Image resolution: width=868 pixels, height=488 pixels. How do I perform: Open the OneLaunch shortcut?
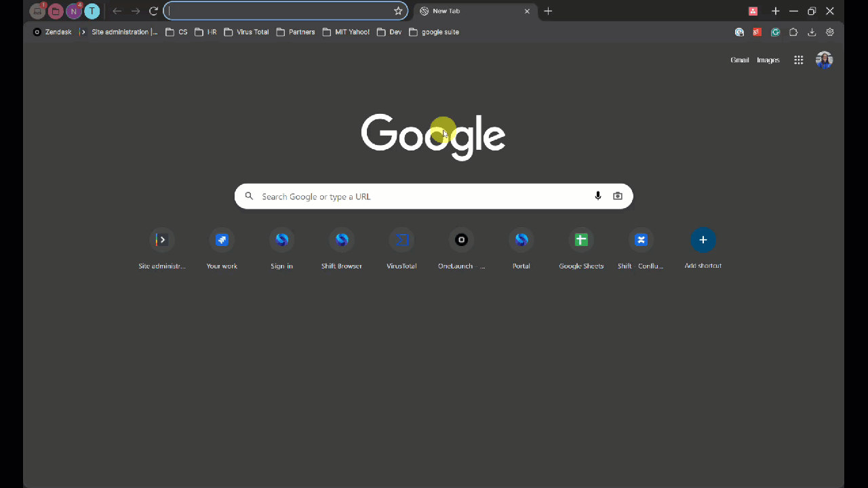click(x=461, y=248)
